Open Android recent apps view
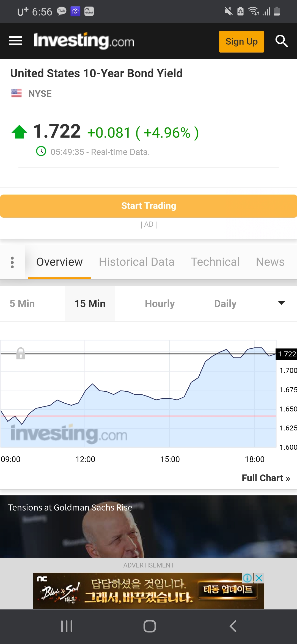297x644 pixels. [67, 626]
